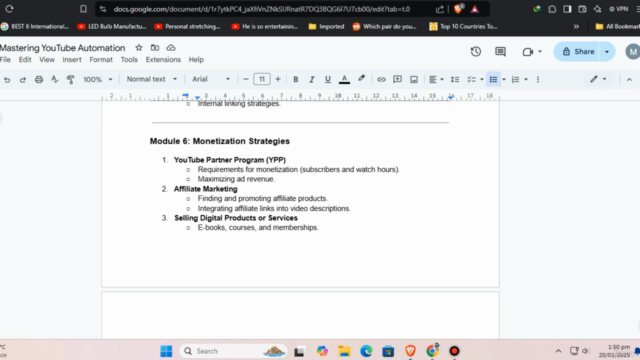Open the Arial font dropdown
The width and height of the screenshot is (640, 360).
211,79
